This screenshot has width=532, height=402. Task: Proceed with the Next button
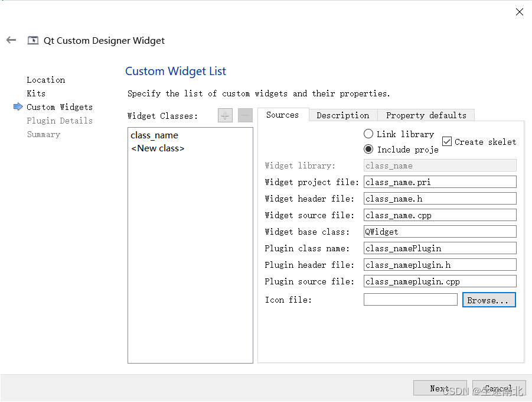[x=440, y=388]
